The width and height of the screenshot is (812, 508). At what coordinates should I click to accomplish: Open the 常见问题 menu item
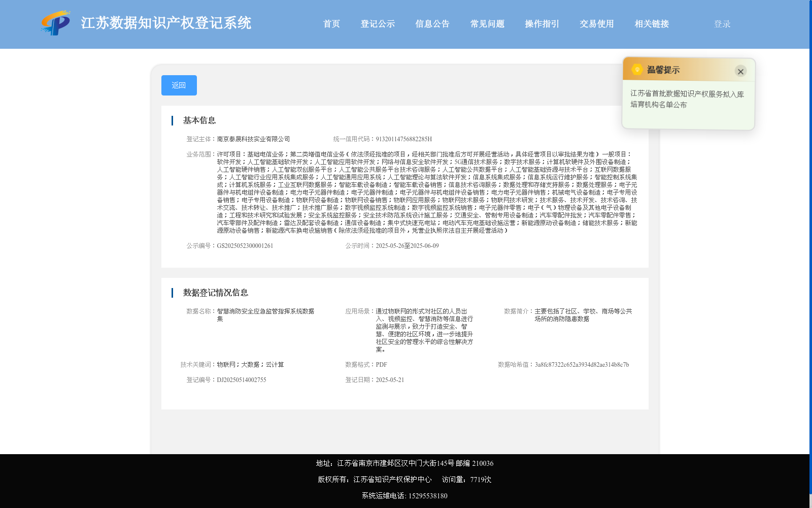point(487,24)
